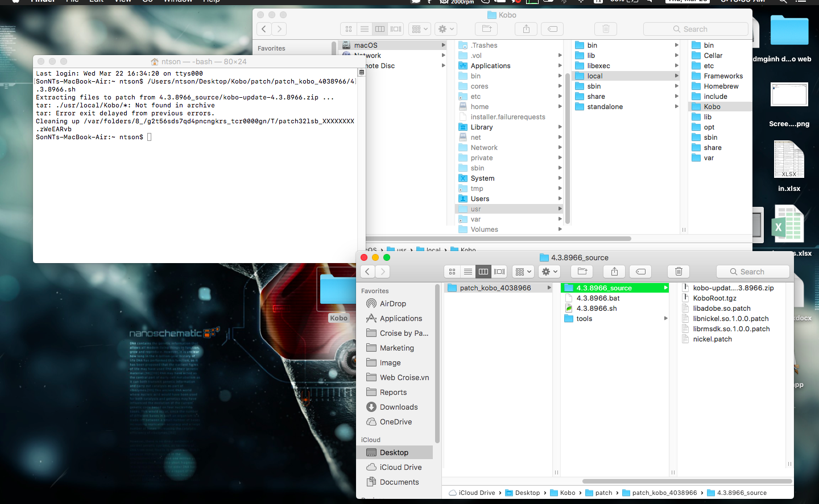Screen dimensions: 819x504
Task: Expand the libexec folder arrow in Kobo window
Action: coord(676,66)
